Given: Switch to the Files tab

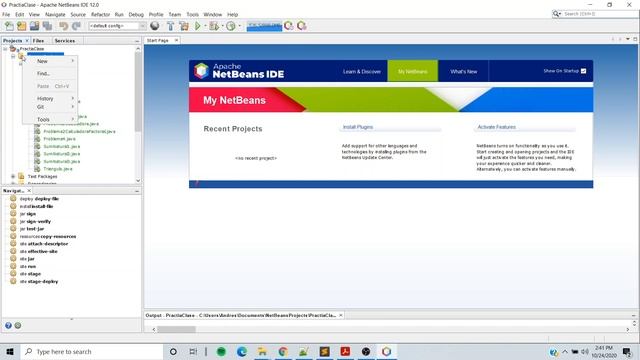Looking at the screenshot, I should (x=38, y=41).
